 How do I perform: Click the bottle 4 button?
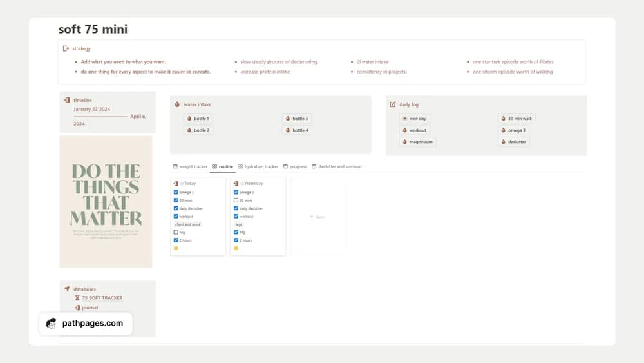(x=297, y=130)
